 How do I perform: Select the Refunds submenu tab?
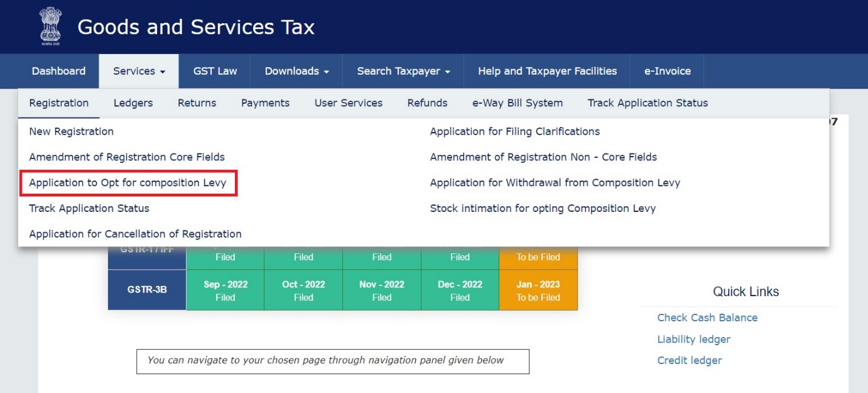pos(427,103)
